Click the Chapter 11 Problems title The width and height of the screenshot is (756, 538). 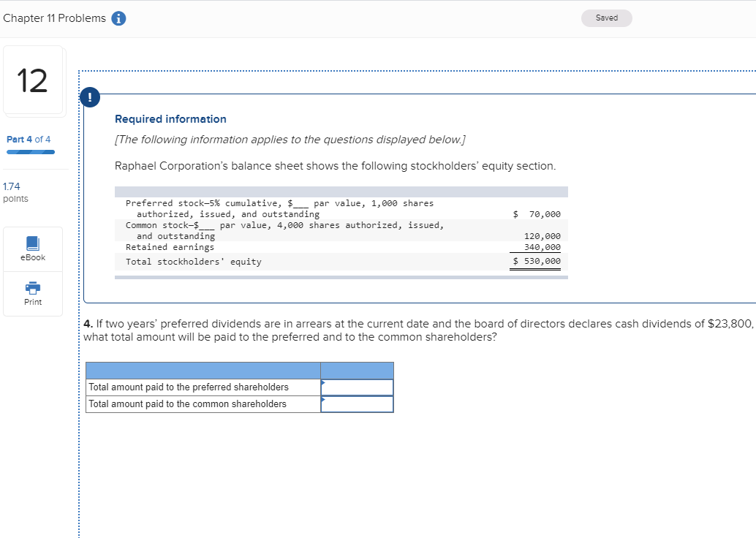click(x=55, y=18)
